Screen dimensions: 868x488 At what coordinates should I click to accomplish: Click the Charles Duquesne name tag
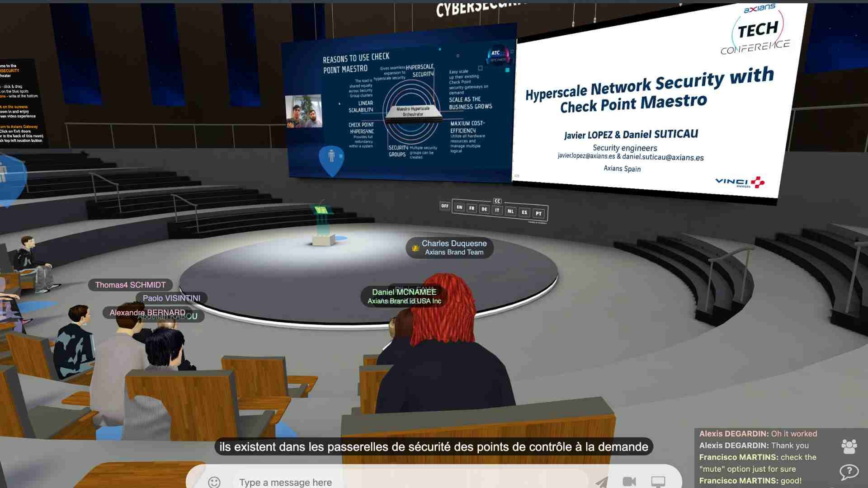pyautogui.click(x=453, y=248)
